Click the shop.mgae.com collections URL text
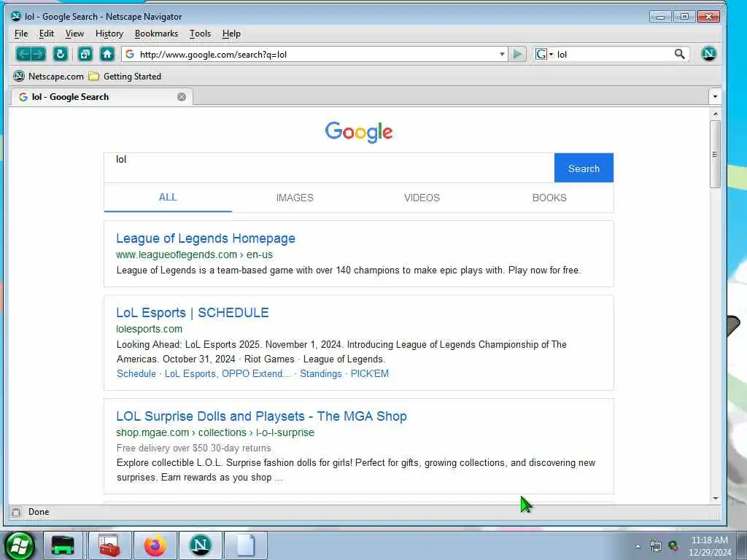The image size is (747, 560). pyautogui.click(x=215, y=433)
